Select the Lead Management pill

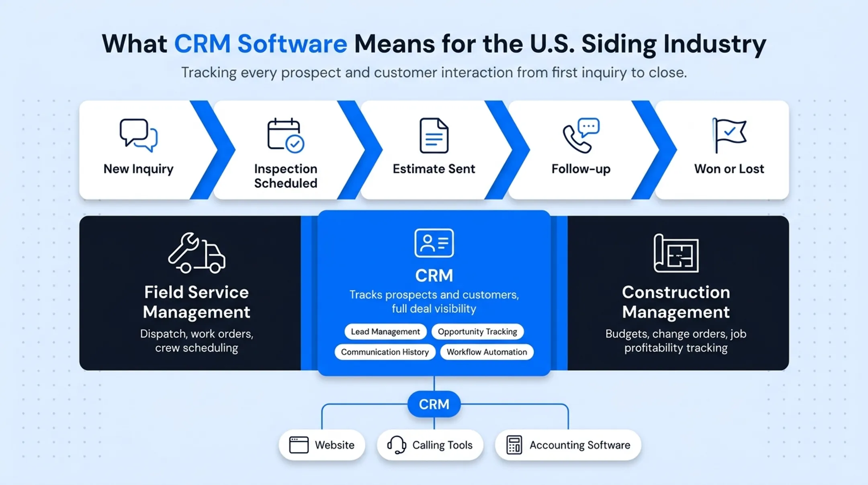coord(385,332)
